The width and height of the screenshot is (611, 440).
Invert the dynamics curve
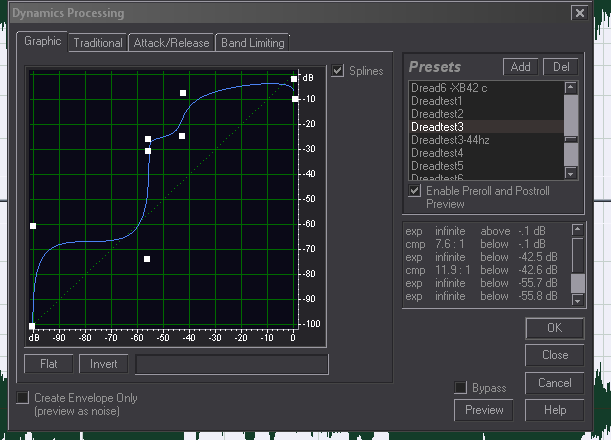pyautogui.click(x=104, y=364)
